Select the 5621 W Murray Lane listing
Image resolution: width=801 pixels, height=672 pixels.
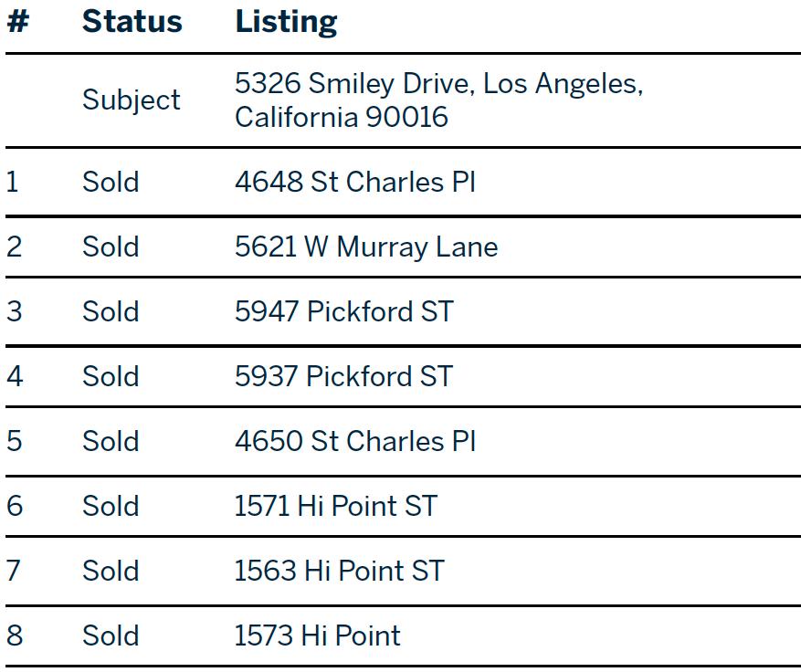(365, 247)
